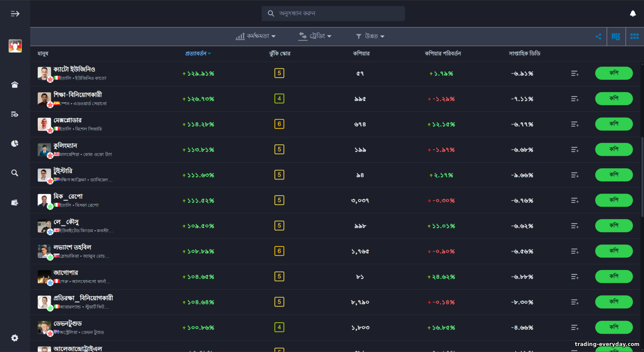
Task: Expand the কর্মক্ষমতা dropdown
Action: click(x=255, y=36)
